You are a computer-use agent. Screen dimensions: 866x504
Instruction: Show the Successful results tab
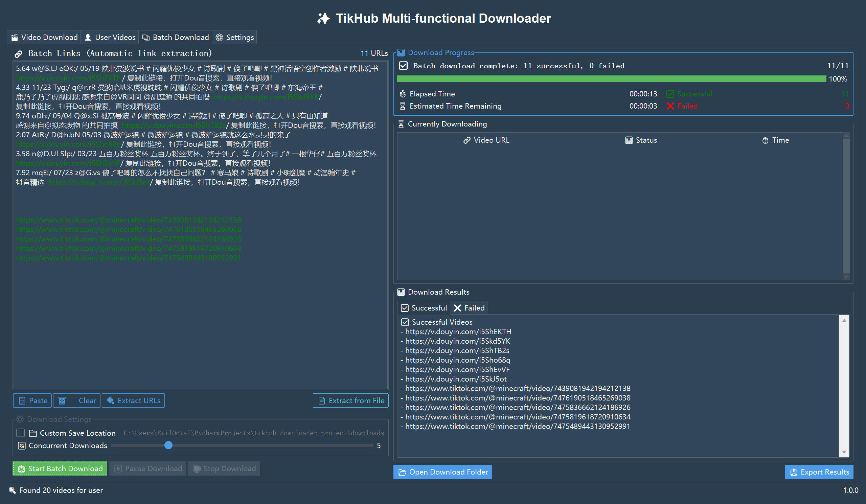tap(424, 308)
